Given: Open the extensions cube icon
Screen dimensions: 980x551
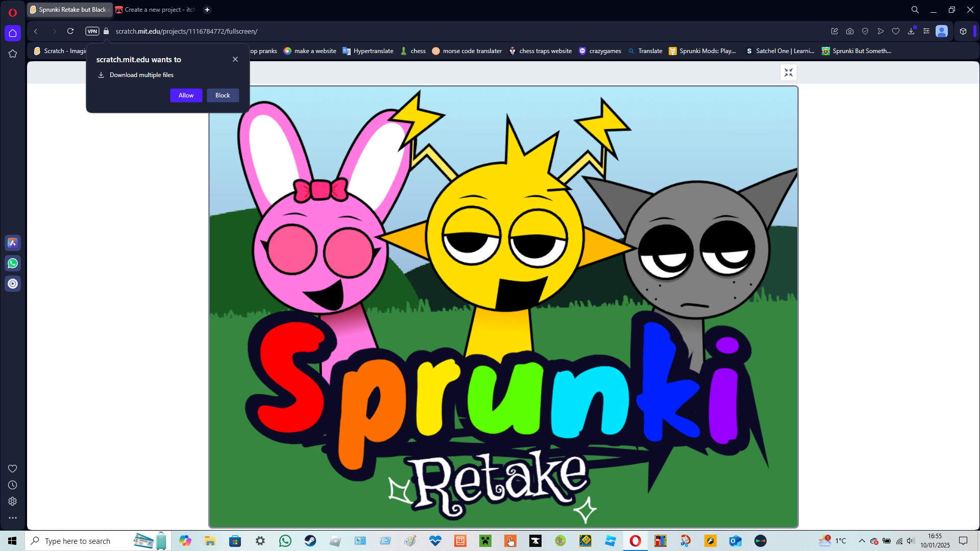Looking at the screenshot, I should click(963, 31).
